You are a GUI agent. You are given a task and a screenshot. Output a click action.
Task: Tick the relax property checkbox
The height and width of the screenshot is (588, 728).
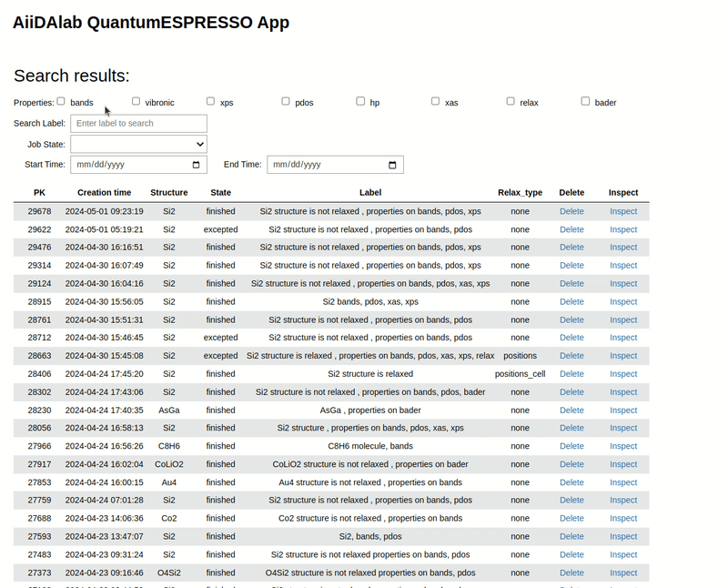511,101
